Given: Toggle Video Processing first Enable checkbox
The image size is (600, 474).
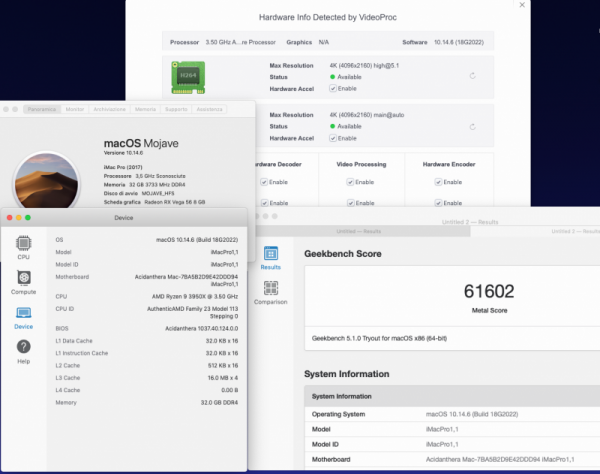Looking at the screenshot, I should click(x=350, y=182).
